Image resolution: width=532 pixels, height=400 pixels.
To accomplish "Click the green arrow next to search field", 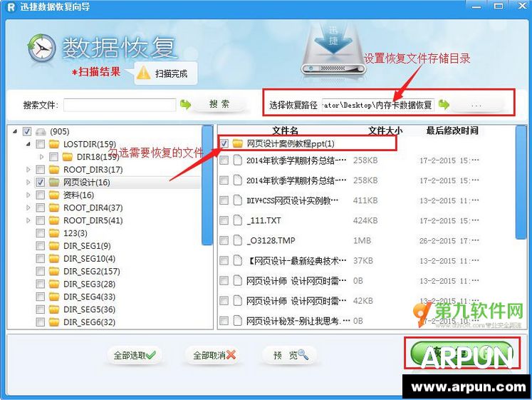I will (185, 104).
